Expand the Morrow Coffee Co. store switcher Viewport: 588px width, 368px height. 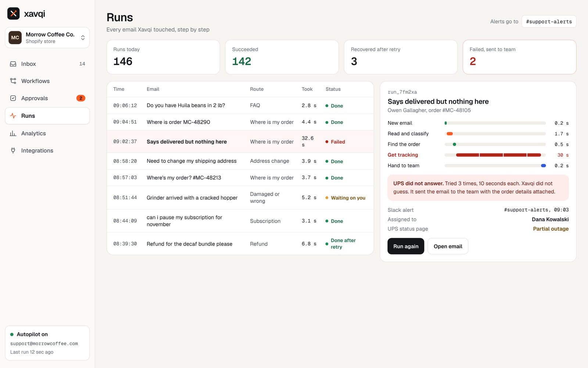point(47,38)
